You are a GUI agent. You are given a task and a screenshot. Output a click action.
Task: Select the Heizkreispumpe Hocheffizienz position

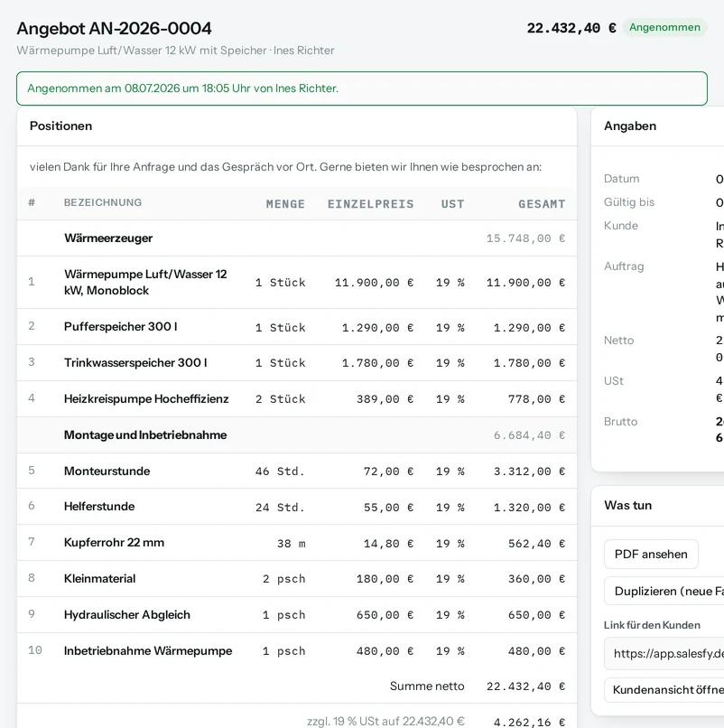pyautogui.click(x=297, y=399)
